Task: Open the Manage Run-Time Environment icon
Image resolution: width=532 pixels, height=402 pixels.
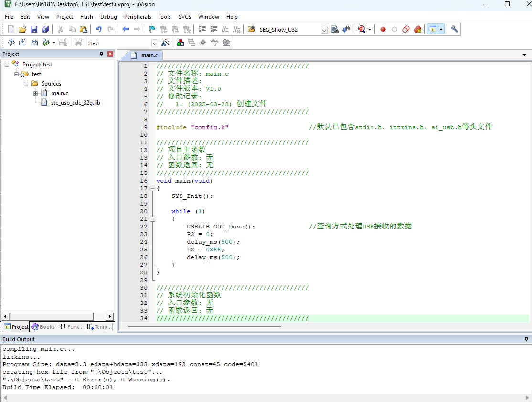Action: click(203, 43)
